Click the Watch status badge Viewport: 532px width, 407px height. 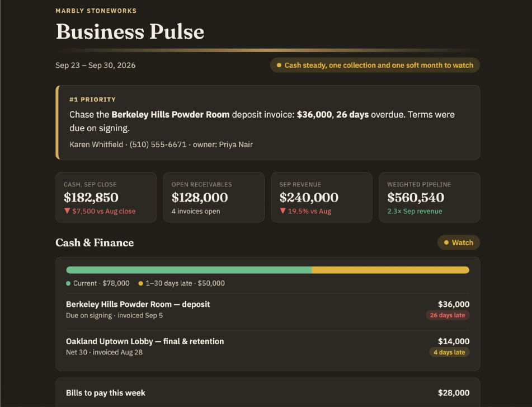[459, 243]
